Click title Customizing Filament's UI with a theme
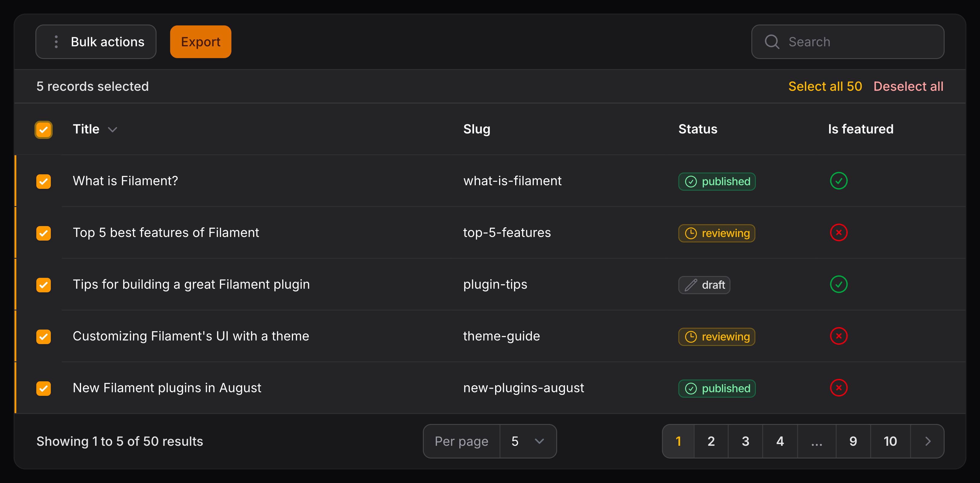 [x=191, y=336]
